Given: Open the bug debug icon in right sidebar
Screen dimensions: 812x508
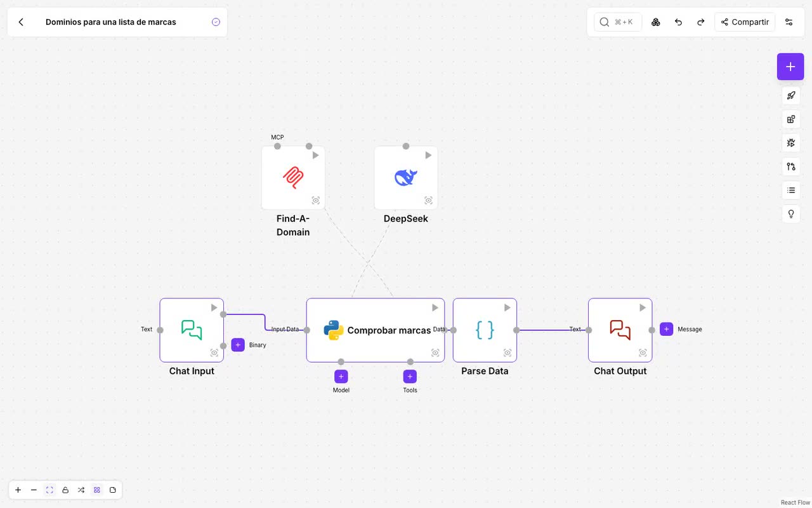Looking at the screenshot, I should (x=791, y=143).
